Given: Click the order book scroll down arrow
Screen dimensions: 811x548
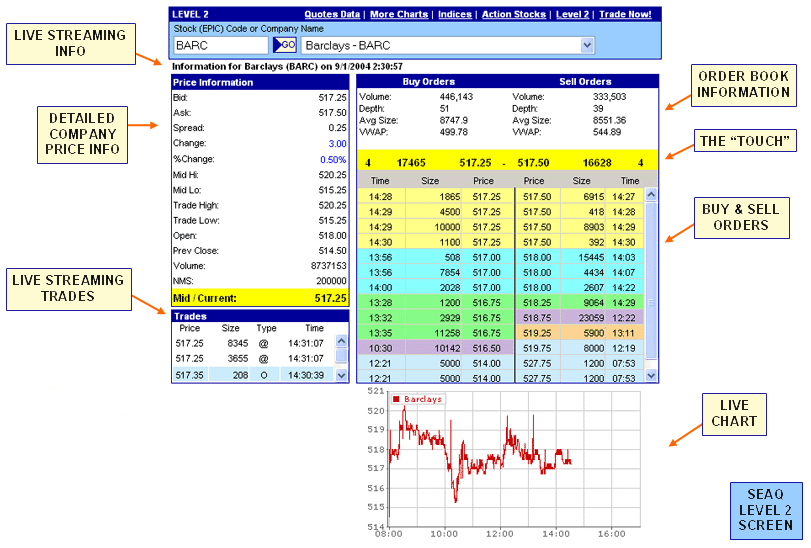Looking at the screenshot, I should (651, 376).
